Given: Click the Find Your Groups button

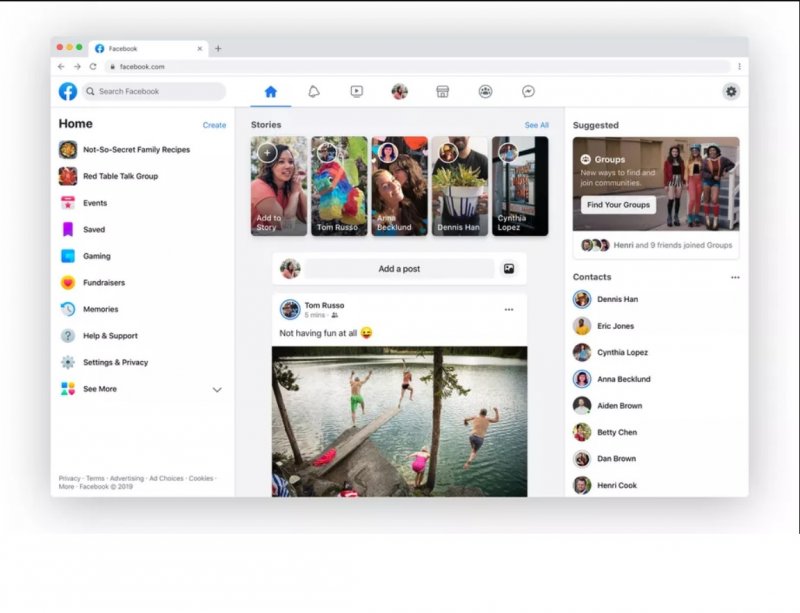Looking at the screenshot, I should (618, 205).
